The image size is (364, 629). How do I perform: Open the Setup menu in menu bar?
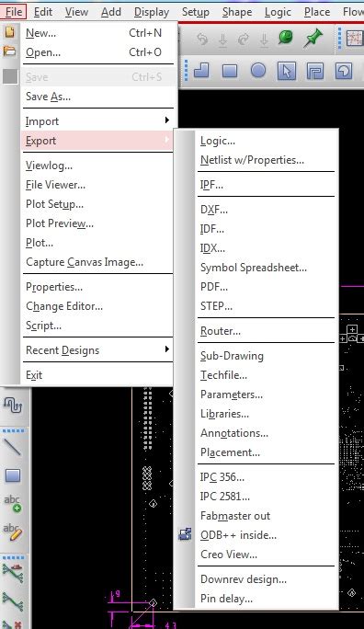click(x=196, y=12)
